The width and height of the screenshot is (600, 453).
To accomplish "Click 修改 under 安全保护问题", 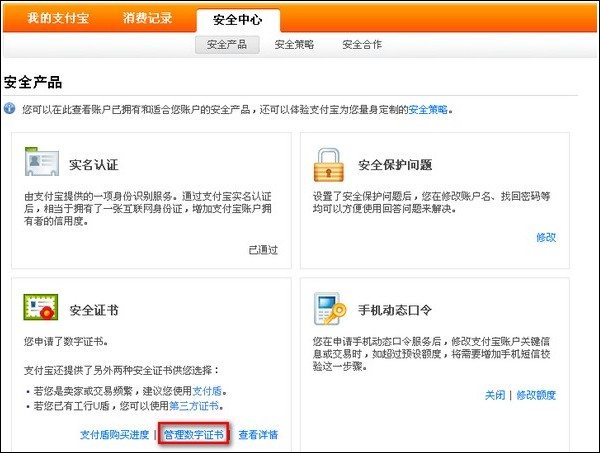I will click(546, 237).
